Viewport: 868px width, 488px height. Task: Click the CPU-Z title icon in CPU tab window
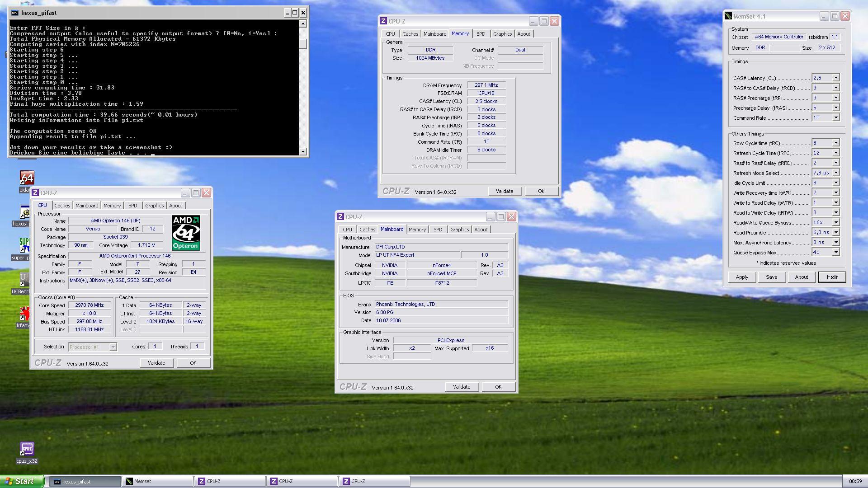[x=35, y=193]
